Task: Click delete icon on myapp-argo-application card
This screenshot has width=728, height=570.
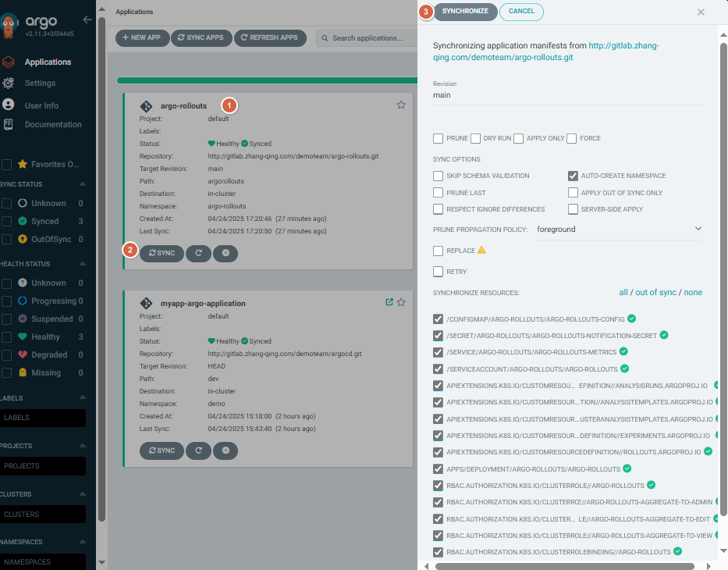Action: click(x=226, y=451)
